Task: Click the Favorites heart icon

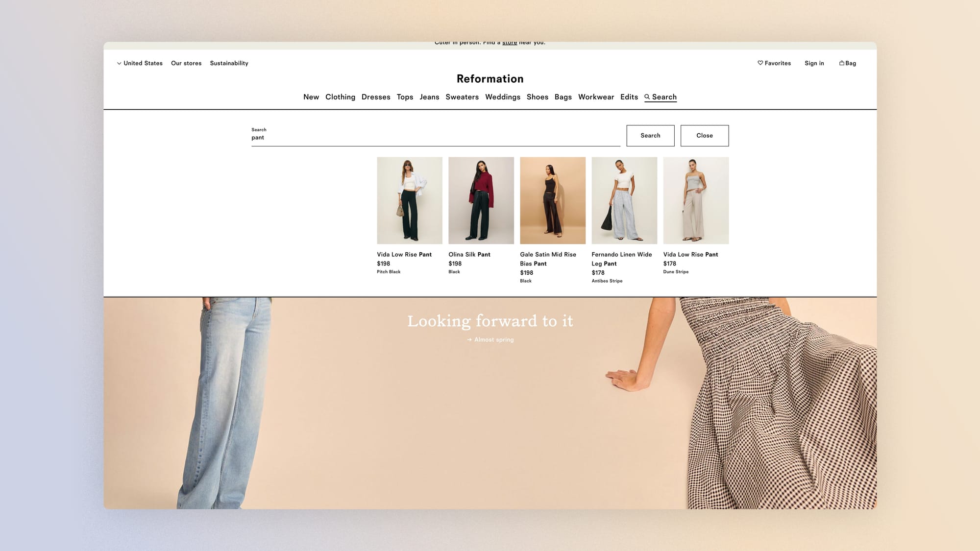Action: tap(760, 63)
